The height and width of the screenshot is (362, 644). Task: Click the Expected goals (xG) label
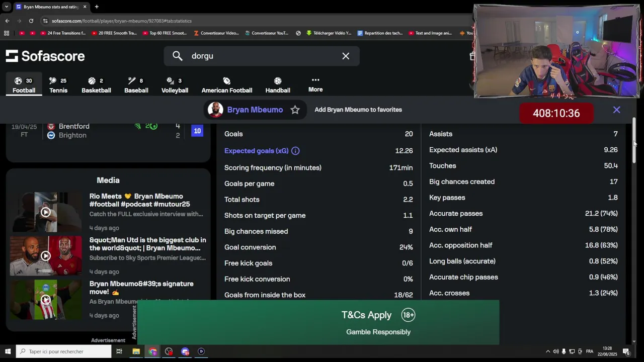pyautogui.click(x=256, y=151)
